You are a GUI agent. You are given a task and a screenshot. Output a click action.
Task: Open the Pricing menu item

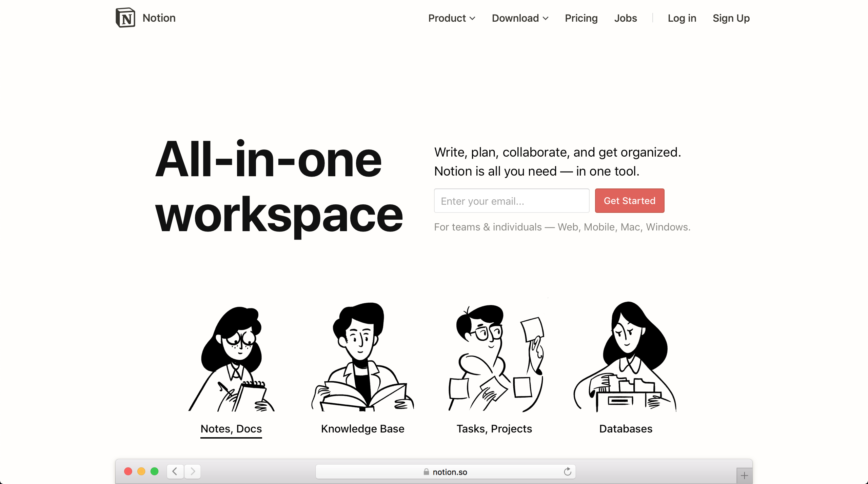coord(581,18)
